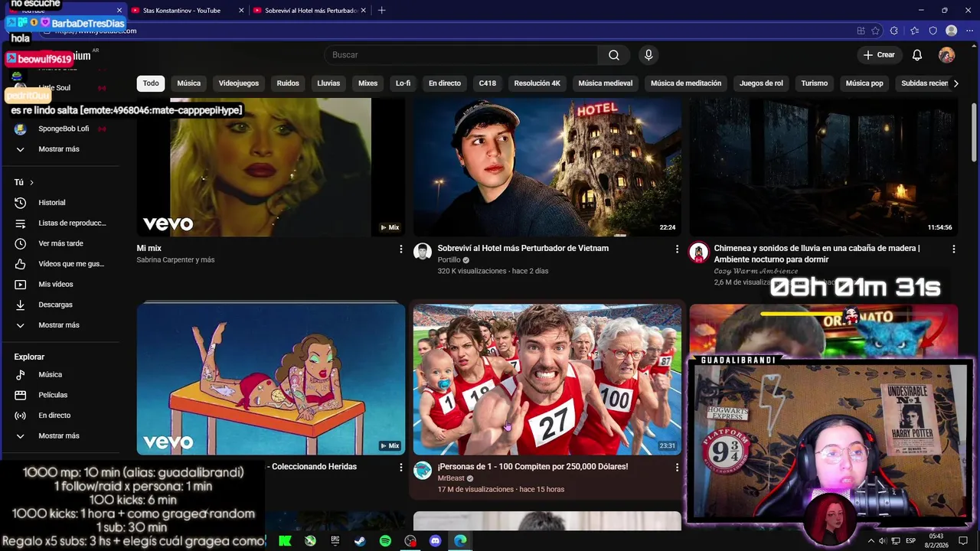Select the Lo-fi filter chip
Screen dimensions: 980x551
403,83
